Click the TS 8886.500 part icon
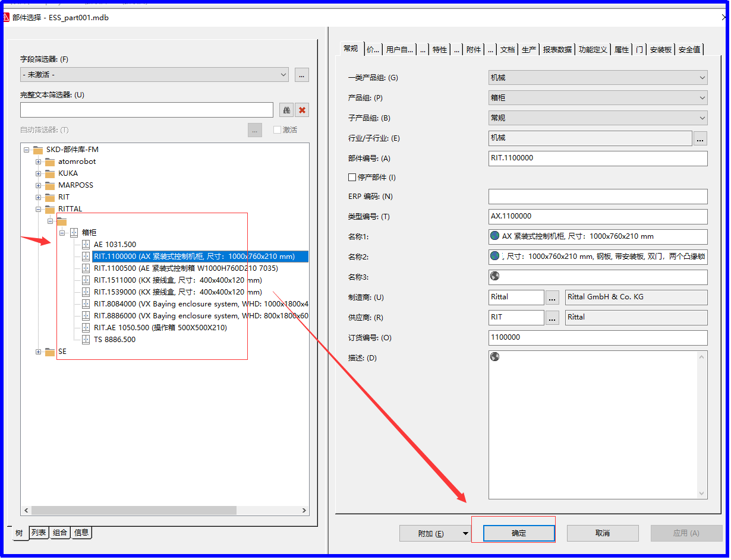731x560 pixels. point(86,340)
